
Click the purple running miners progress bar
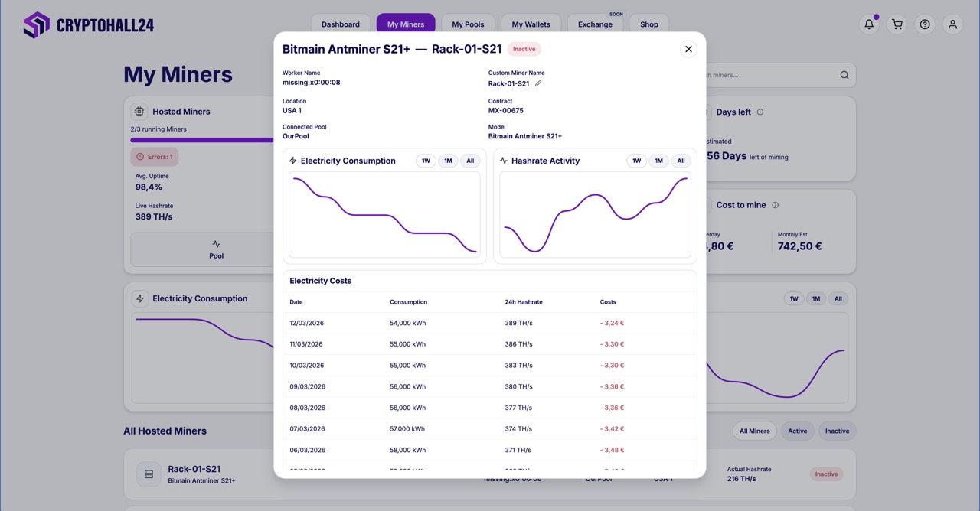(x=199, y=141)
